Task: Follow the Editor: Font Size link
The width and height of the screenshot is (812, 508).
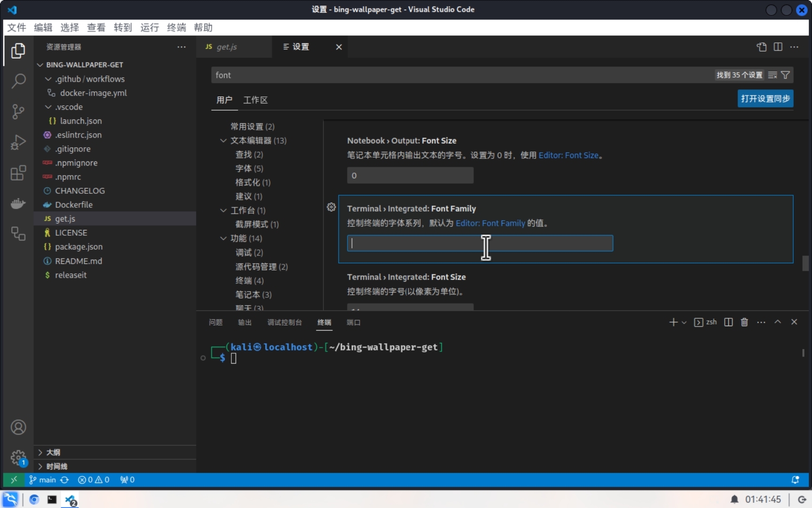Action: coord(568,155)
